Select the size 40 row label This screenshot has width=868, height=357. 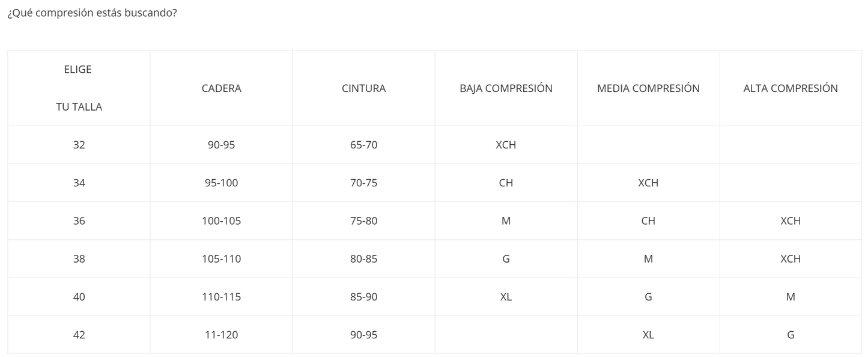click(79, 297)
